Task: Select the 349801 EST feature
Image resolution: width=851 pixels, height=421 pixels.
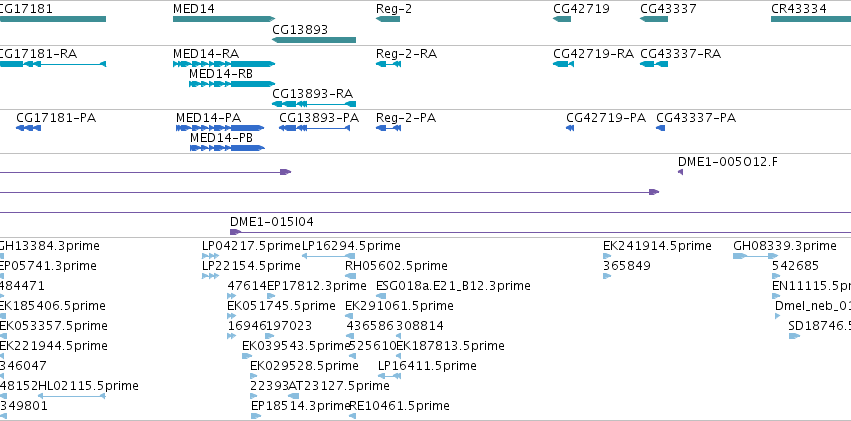Action: pos(3,417)
